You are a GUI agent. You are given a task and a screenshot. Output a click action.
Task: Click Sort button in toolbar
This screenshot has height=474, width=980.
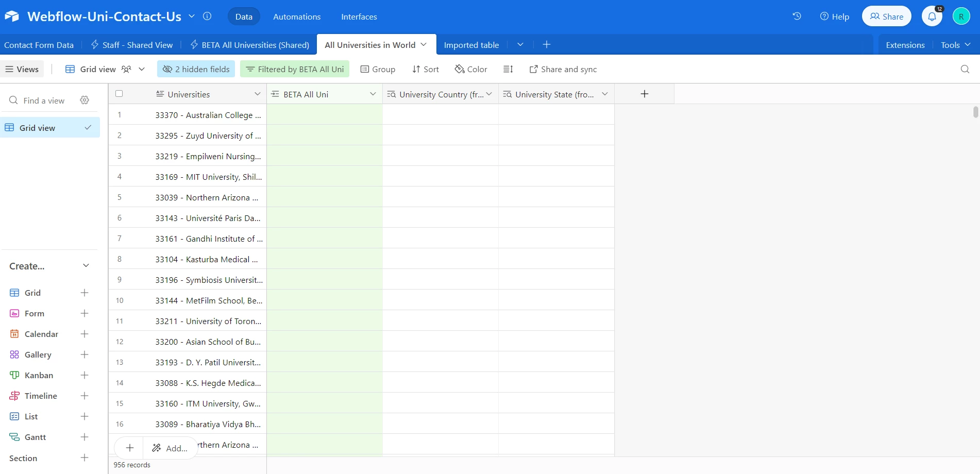(x=426, y=69)
